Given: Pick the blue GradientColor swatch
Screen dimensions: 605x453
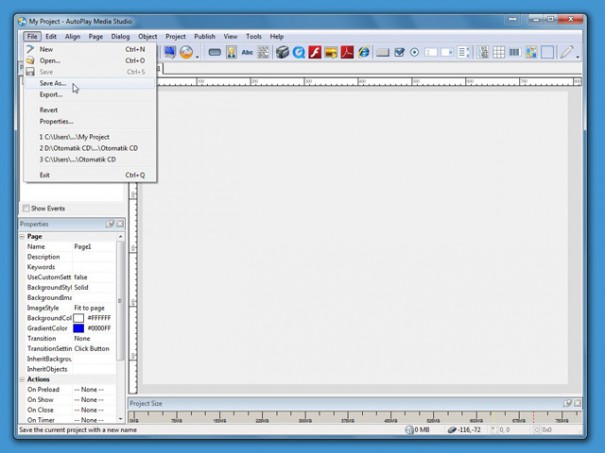Looking at the screenshot, I should pos(79,328).
